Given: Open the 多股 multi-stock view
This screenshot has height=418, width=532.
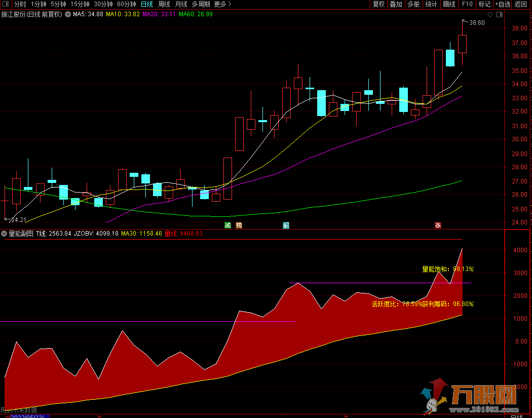Looking at the screenshot, I should [413, 4].
